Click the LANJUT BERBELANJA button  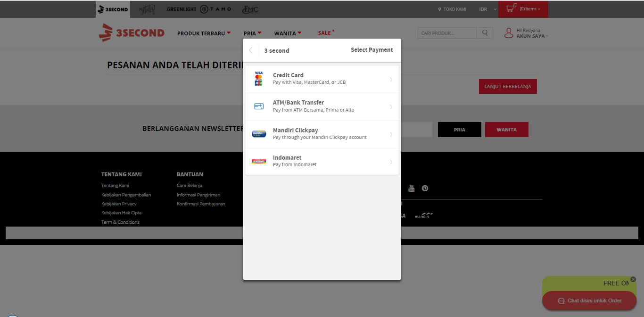coord(508,87)
